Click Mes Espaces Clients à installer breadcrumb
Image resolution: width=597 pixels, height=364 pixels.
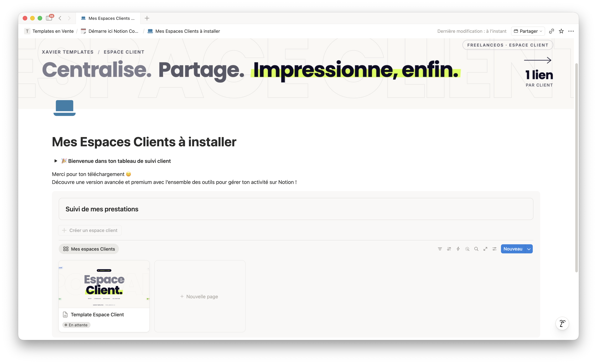[184, 31]
